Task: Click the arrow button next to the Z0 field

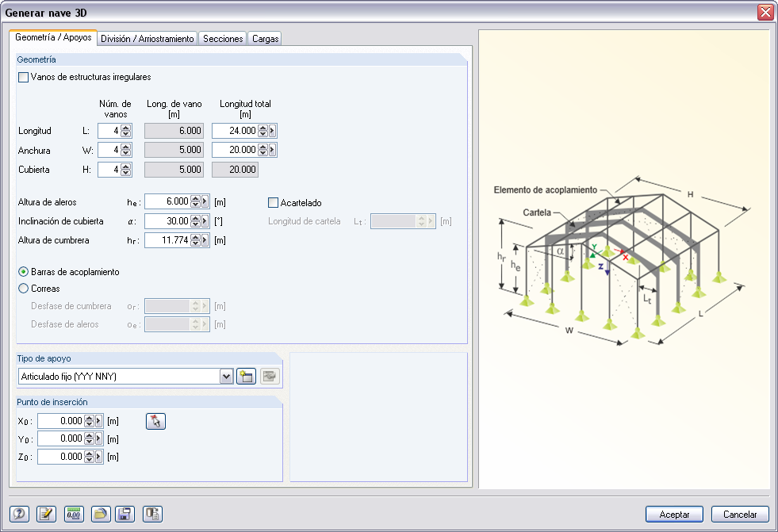Action: click(x=99, y=457)
